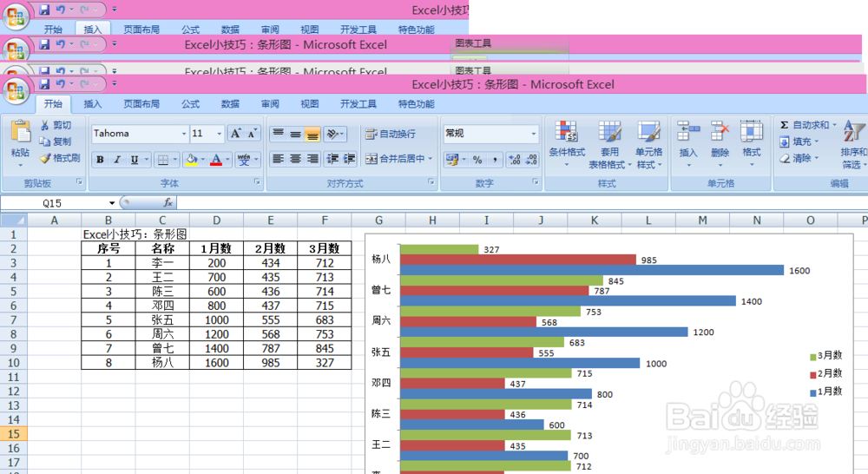
Task: Decrease font size with the small A button
Action: pos(252,134)
